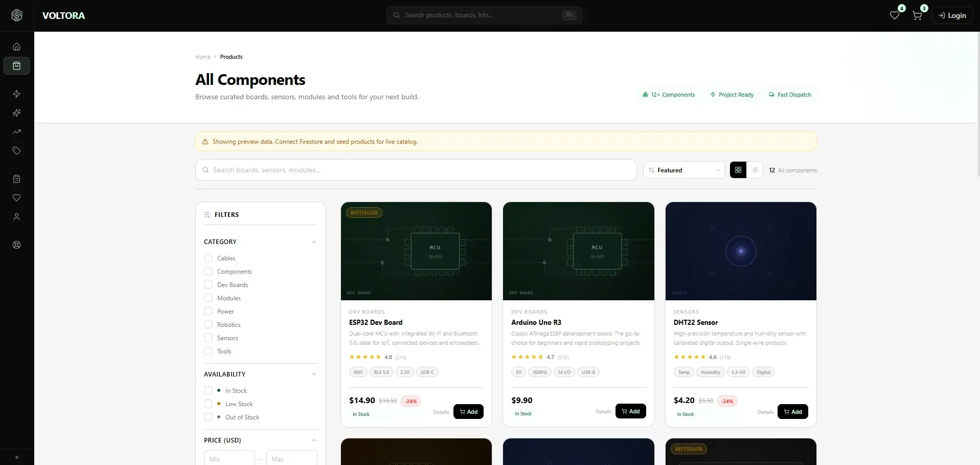The height and width of the screenshot is (465, 980).
Task: Check the Modules category checkbox
Action: [x=208, y=298]
